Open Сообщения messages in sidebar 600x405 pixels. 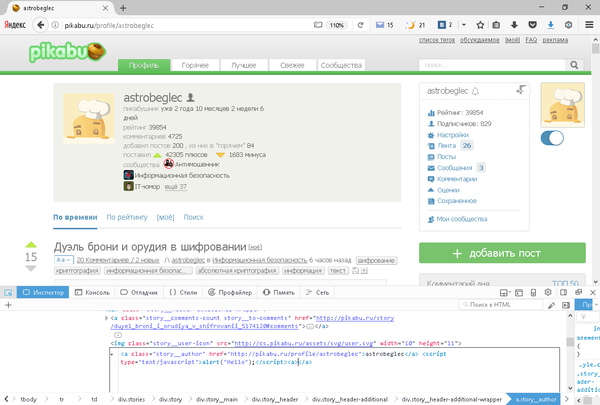click(453, 168)
